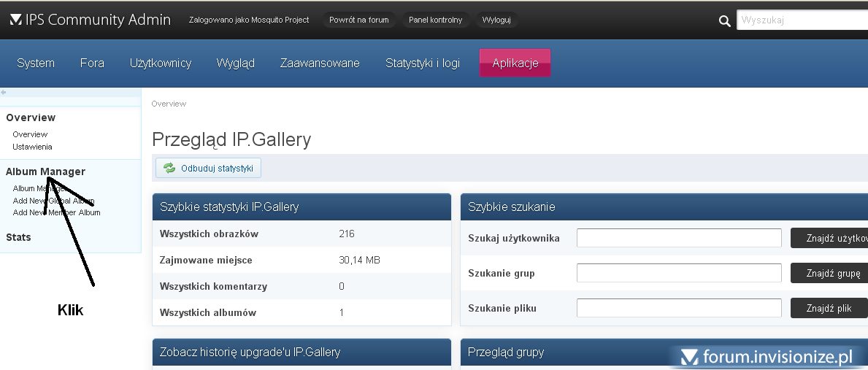Switch to the Użytkownicy tab
Viewport: 868px width, 370px height.
[161, 63]
